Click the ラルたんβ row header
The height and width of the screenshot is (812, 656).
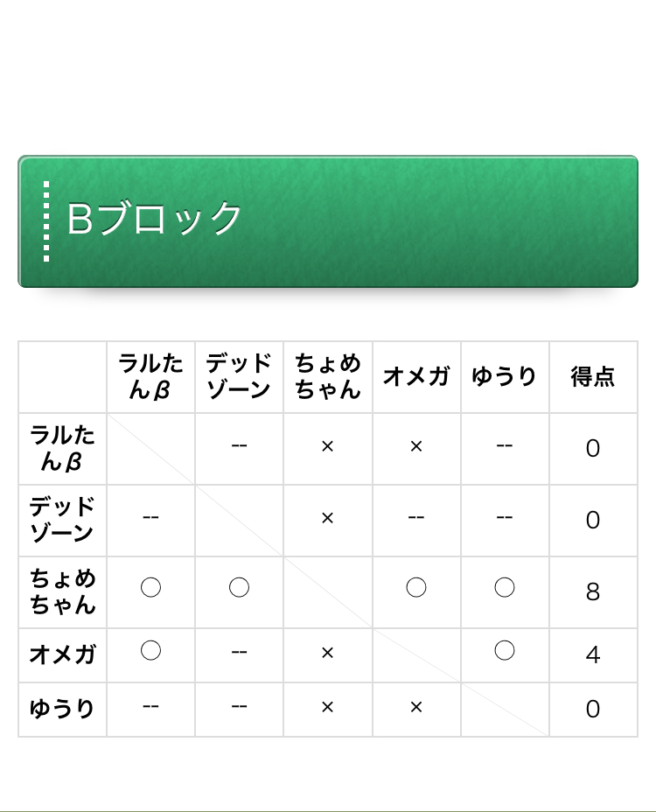click(63, 449)
